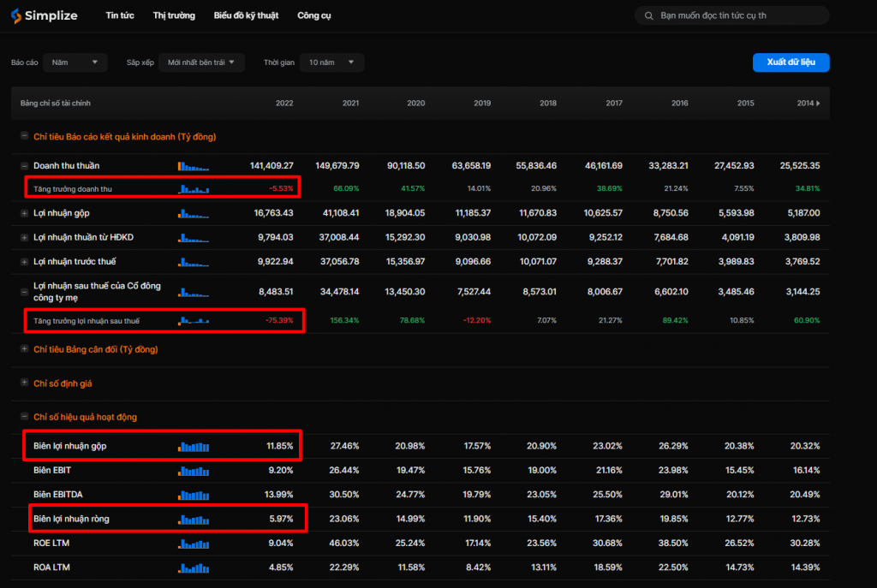877x588 pixels.
Task: Open the Tin tức link
Action: (120, 15)
